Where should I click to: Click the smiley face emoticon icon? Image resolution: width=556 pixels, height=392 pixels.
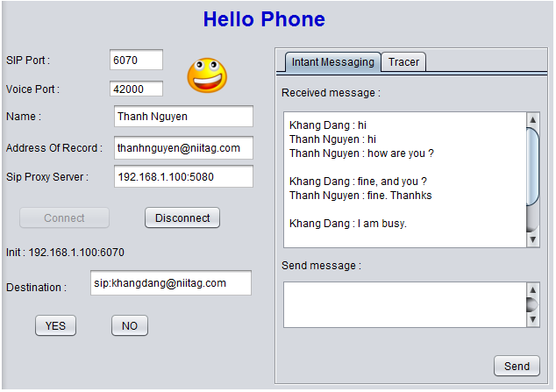[x=207, y=75]
